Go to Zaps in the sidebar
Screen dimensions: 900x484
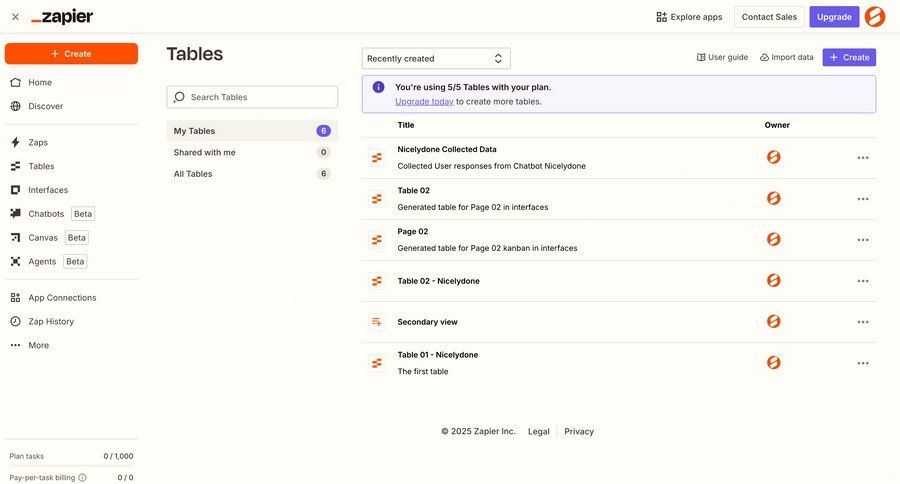pos(38,142)
